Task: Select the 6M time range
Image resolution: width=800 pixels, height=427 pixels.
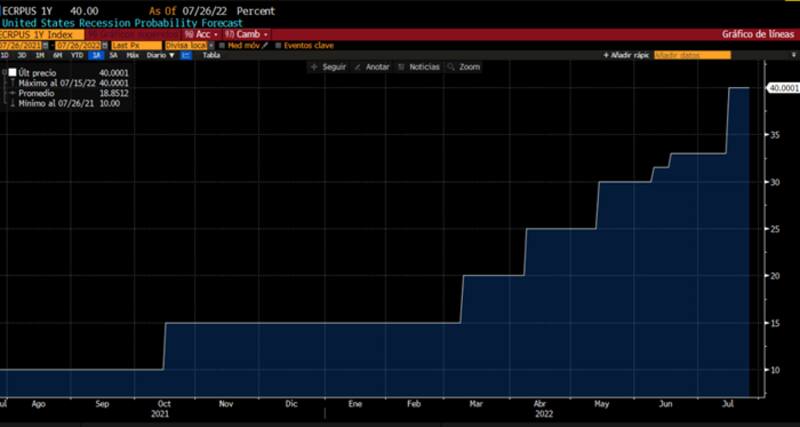Action: click(58, 55)
